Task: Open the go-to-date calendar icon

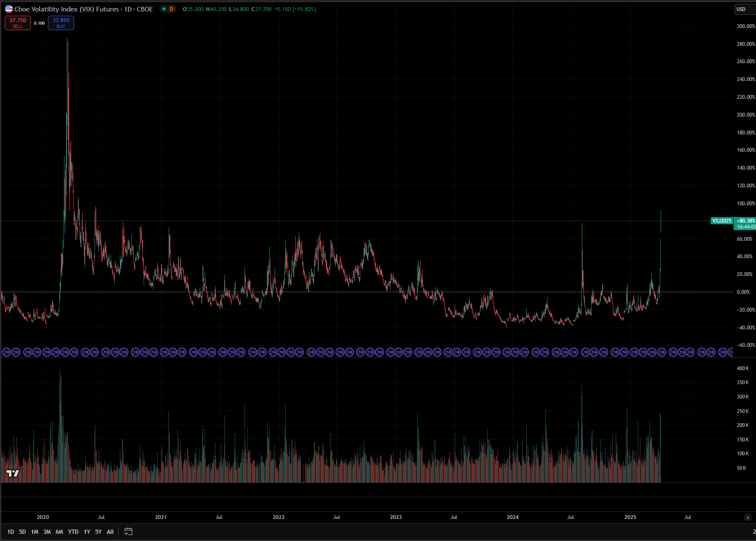Action: (x=128, y=532)
